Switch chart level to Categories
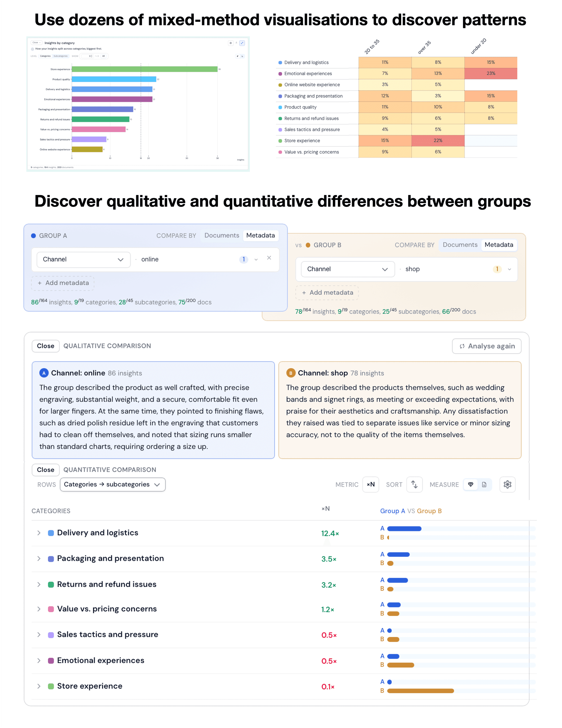 (45, 56)
